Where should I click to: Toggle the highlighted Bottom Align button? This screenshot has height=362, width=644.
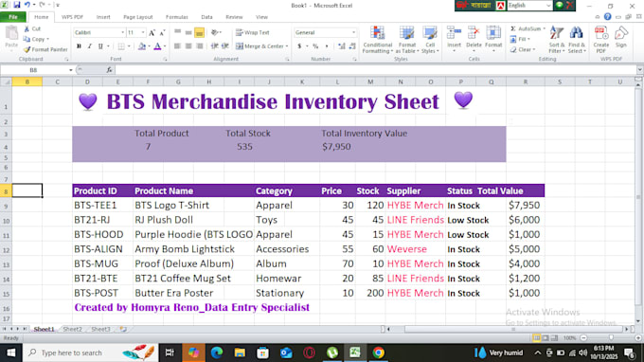(x=199, y=32)
